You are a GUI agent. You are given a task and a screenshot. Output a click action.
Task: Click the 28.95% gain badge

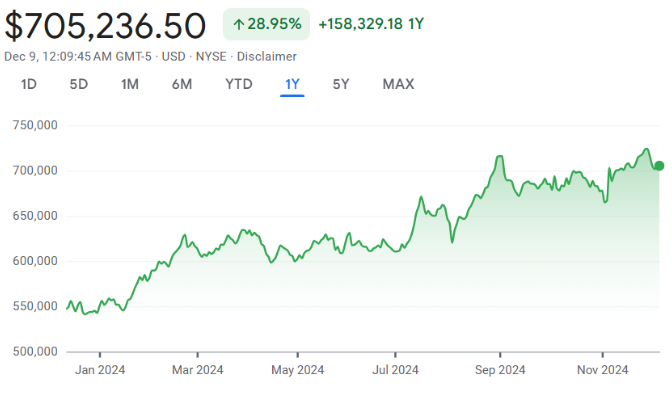coord(266,24)
